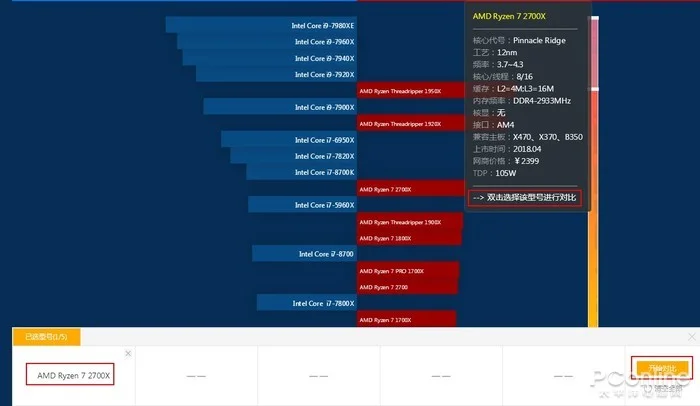The width and height of the screenshot is (700, 406).
Task: Choose the AMD Ryzen Threadripper 1900X bar
Action: (x=410, y=222)
